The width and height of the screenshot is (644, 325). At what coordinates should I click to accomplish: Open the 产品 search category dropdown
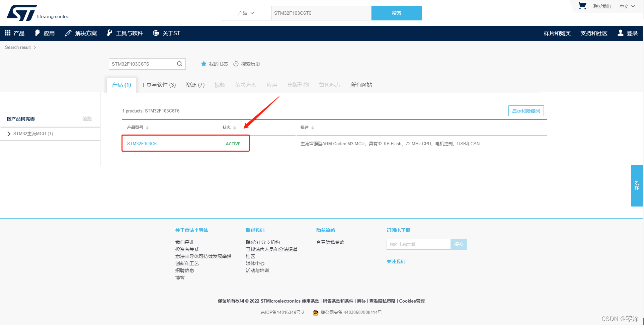click(246, 13)
